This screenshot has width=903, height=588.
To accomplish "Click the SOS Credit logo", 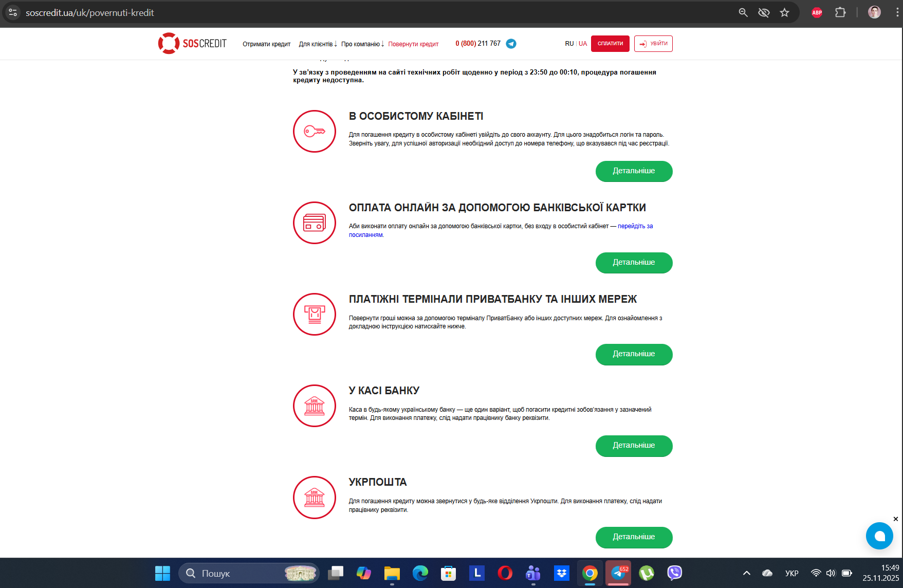I will click(x=192, y=44).
